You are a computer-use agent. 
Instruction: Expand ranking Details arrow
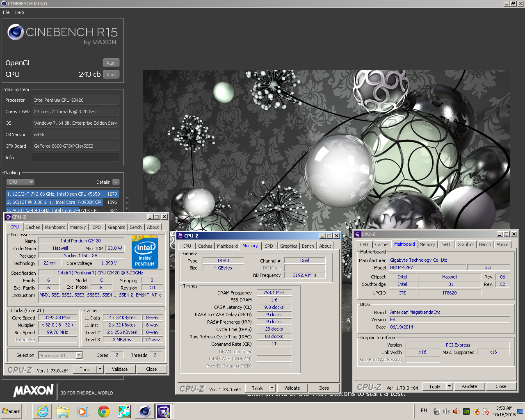116,182
